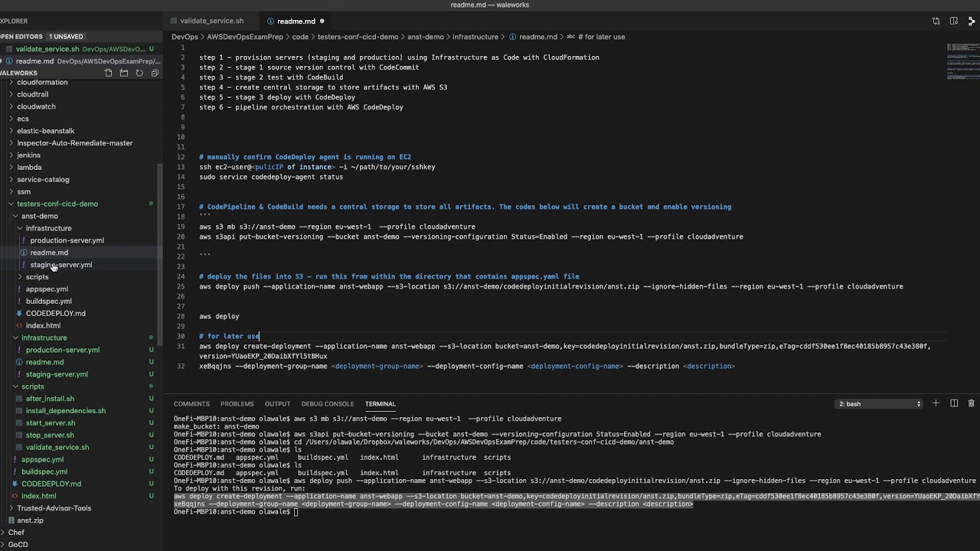Screen dimensions: 980x551
Task: Click the unsaved dot on readme.md tab
Action: coord(322,21)
